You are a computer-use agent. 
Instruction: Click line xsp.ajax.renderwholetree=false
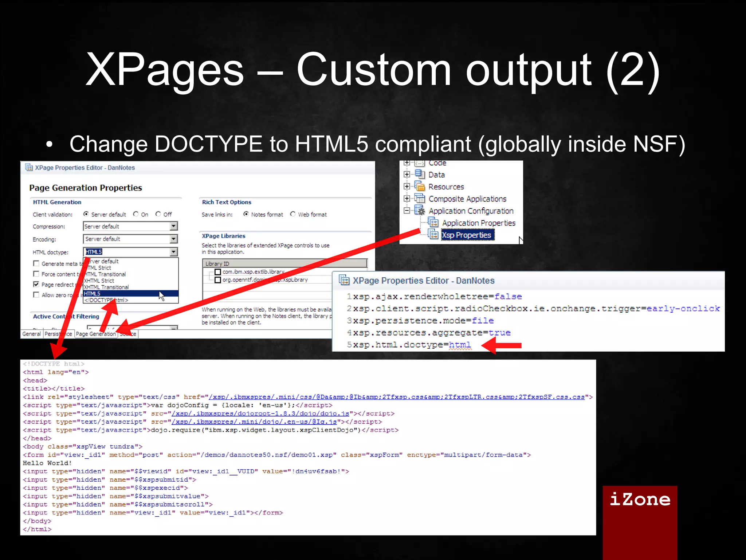coord(437,297)
